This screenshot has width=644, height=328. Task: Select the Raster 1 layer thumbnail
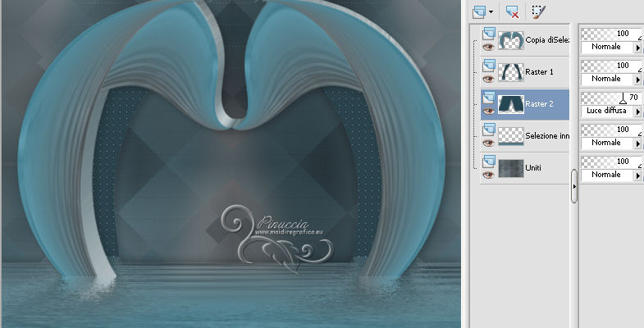pyautogui.click(x=510, y=72)
